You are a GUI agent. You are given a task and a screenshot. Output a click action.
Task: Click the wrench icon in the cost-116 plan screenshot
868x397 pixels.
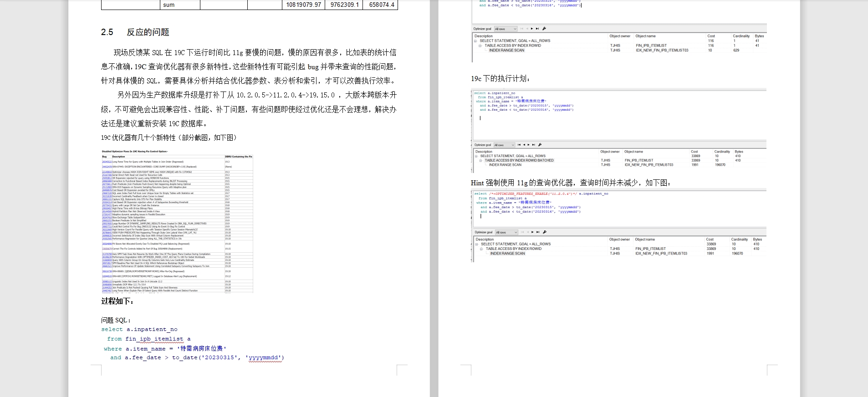coord(544,29)
